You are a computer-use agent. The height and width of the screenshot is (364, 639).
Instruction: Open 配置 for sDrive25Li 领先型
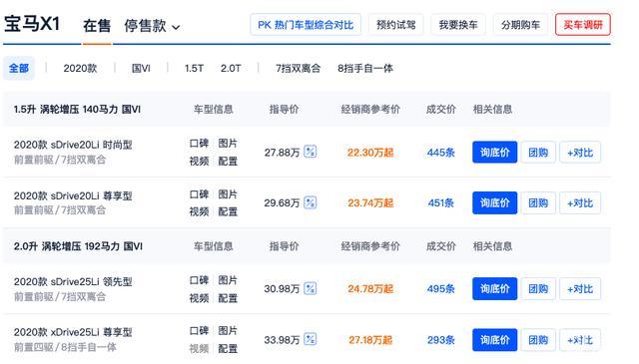pyautogui.click(x=228, y=298)
